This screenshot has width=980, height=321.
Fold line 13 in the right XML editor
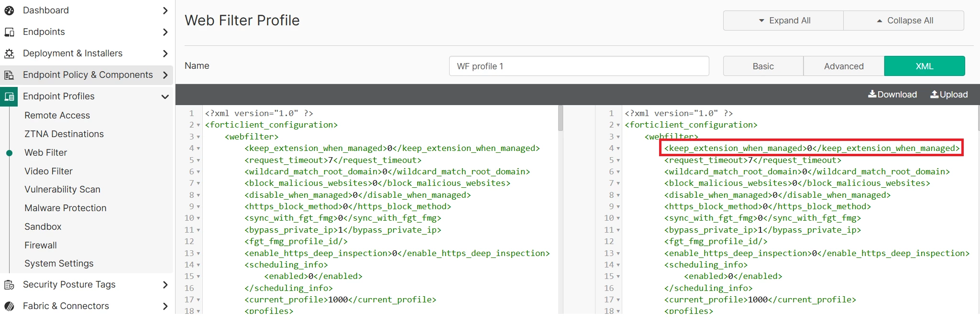point(618,254)
